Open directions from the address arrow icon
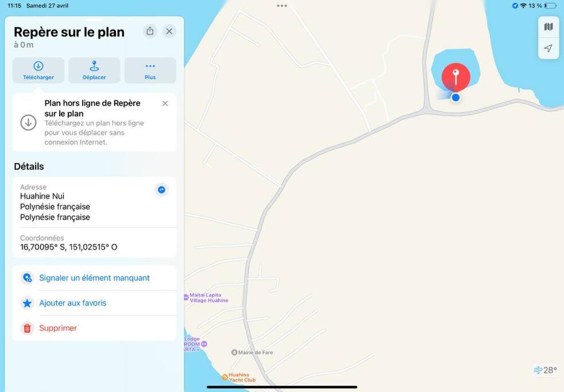Screen dimensions: 564x392 161,190
